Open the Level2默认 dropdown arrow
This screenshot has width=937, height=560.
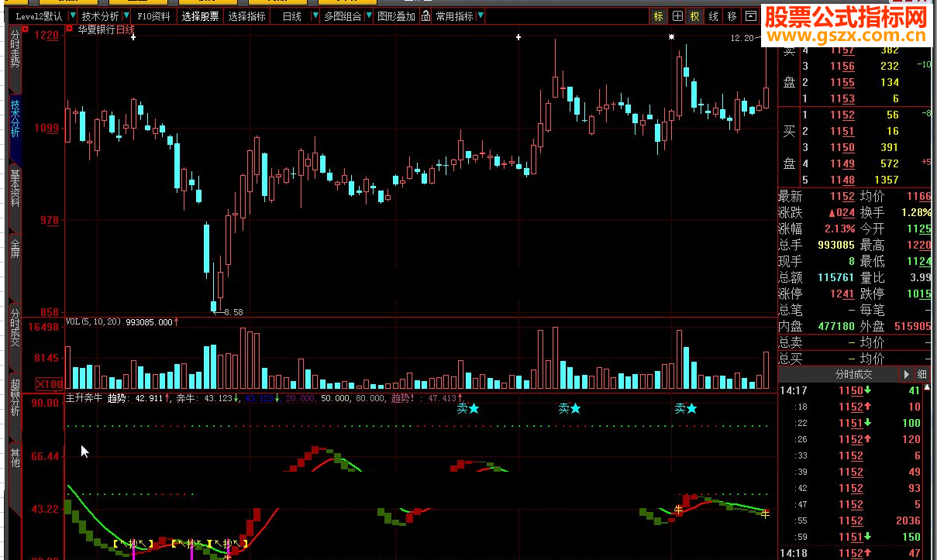point(73,16)
